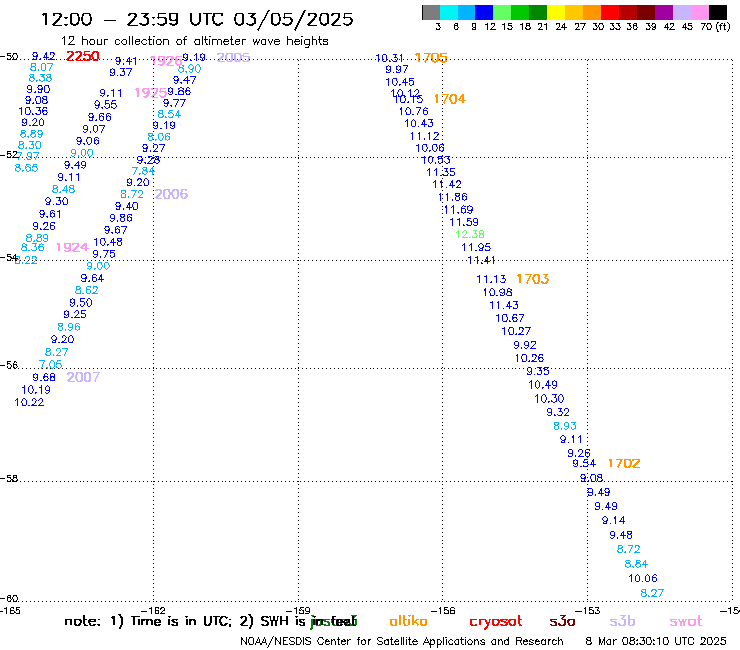
Task: Click the light blue 7.05 reading
Action: [x=50, y=364]
